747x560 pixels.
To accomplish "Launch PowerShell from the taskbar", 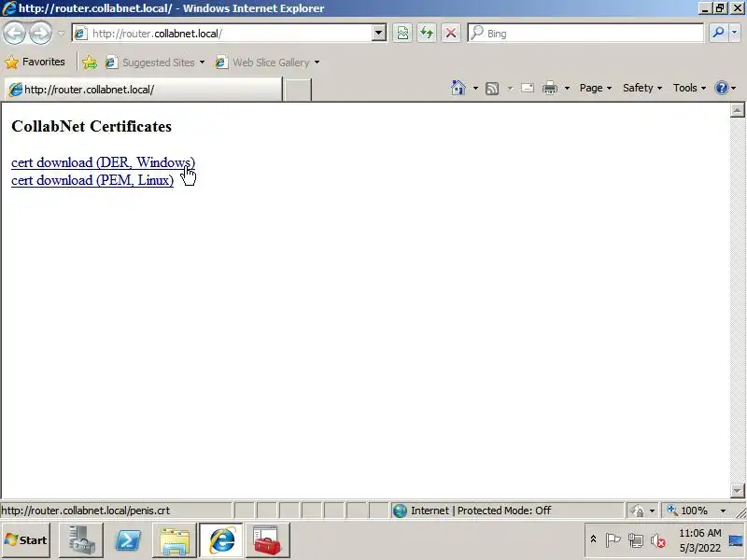I will pyautogui.click(x=128, y=540).
